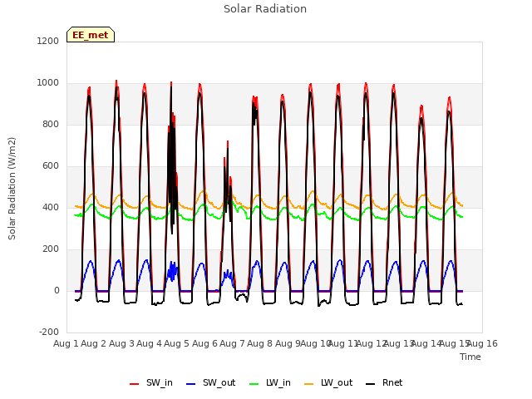This screenshot has height=399, width=532.
Task: Click the 800 y-axis tick label
Action: tap(51, 124)
